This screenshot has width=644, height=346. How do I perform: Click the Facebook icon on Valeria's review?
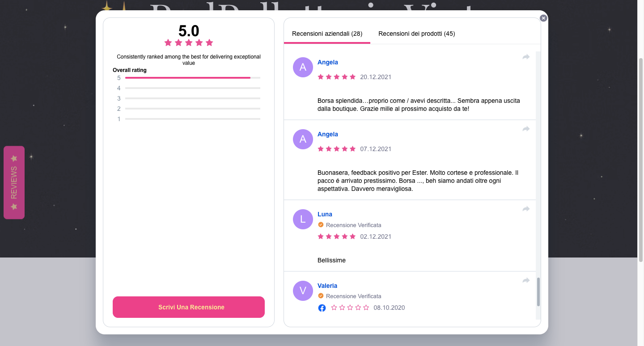coord(322,308)
